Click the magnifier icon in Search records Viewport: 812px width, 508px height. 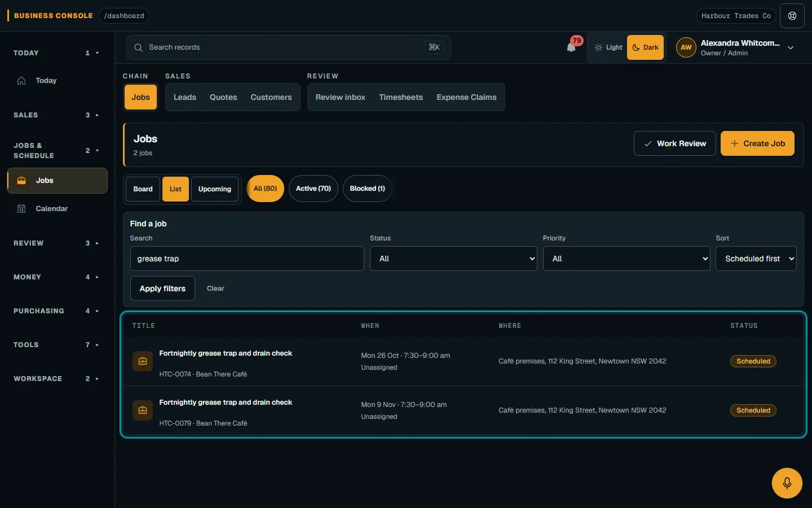(138, 47)
